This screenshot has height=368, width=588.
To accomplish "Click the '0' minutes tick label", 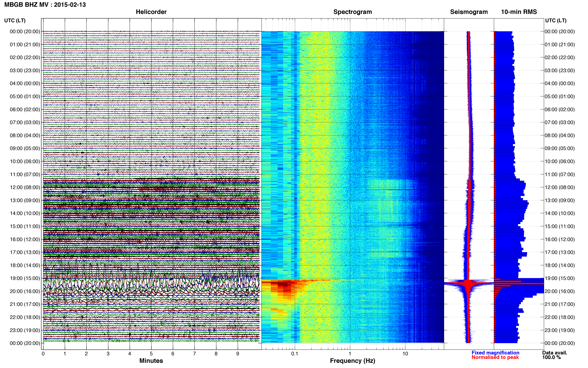I will (43, 354).
